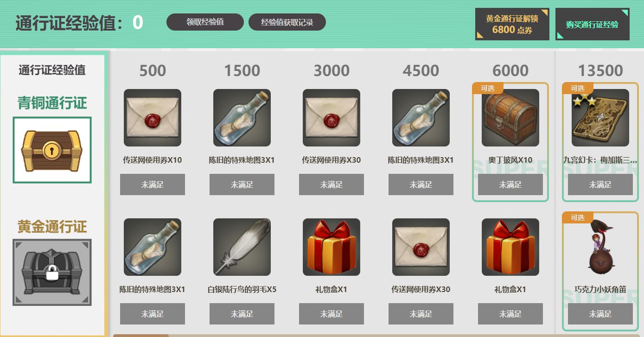Open the 经验值获取记录 log
This screenshot has height=337, width=644.
(x=287, y=22)
